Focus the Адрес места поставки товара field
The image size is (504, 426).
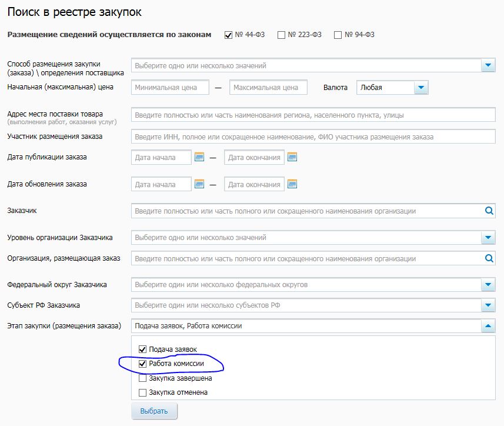pyautogui.click(x=313, y=115)
